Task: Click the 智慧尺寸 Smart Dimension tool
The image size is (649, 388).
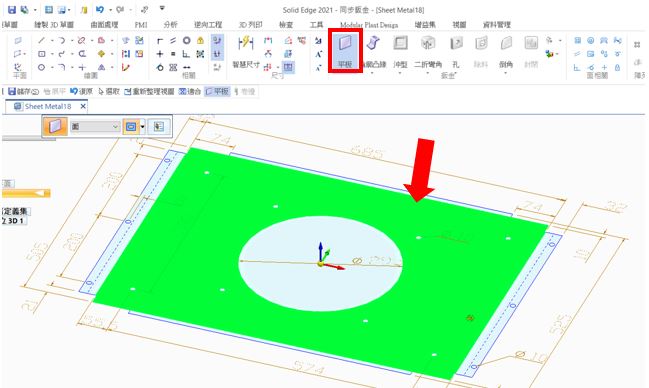Action: [246, 52]
